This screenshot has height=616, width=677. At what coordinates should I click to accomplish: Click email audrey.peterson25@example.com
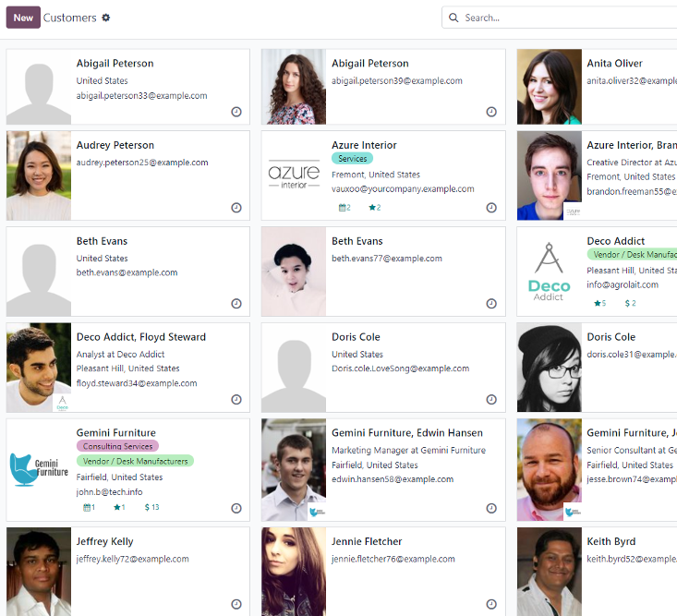[142, 163]
